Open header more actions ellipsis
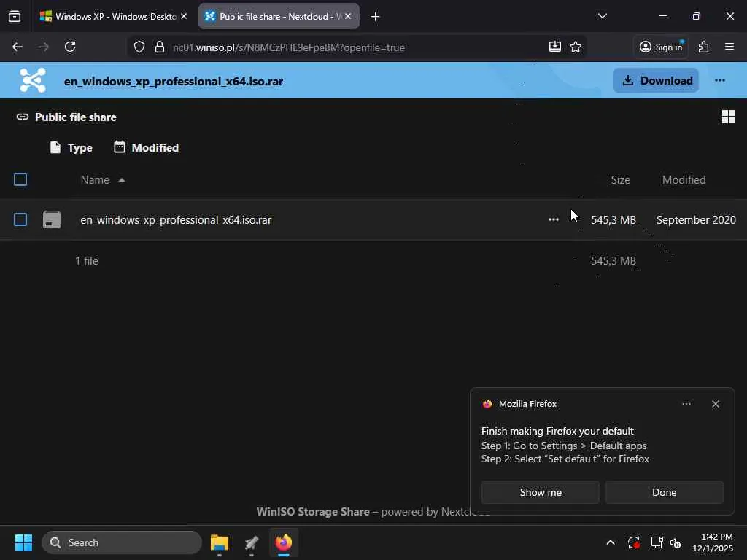 (x=720, y=80)
